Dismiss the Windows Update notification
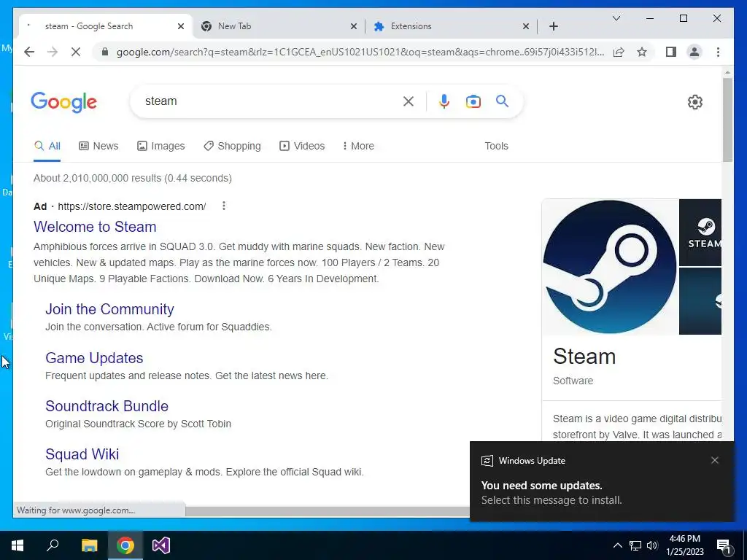The image size is (747, 560). pos(715,460)
